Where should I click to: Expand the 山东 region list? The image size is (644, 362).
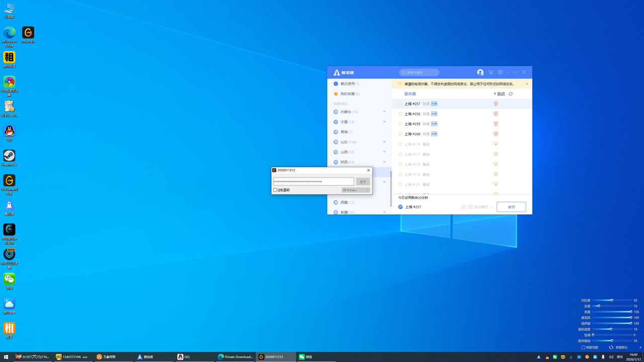pos(384,142)
